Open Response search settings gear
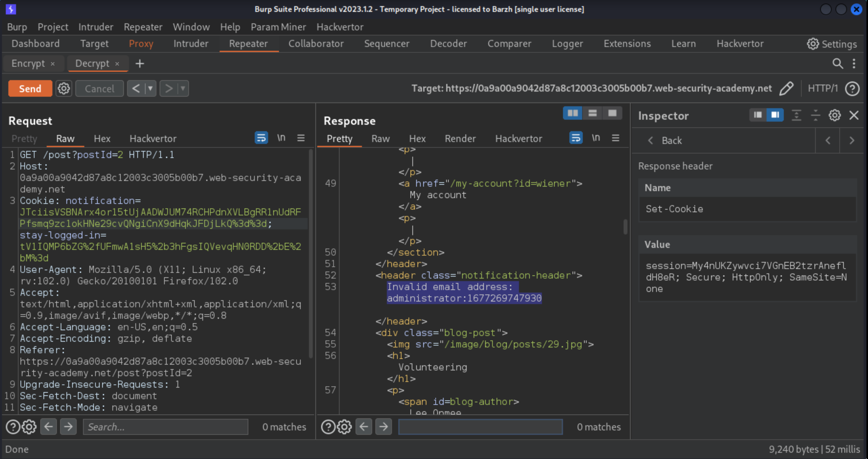This screenshot has height=459, width=868. click(344, 427)
